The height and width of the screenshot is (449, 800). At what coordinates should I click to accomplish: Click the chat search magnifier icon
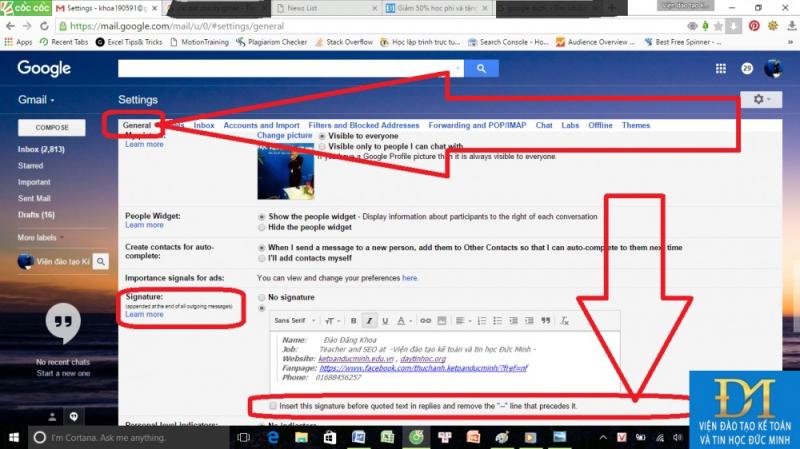coord(101,261)
